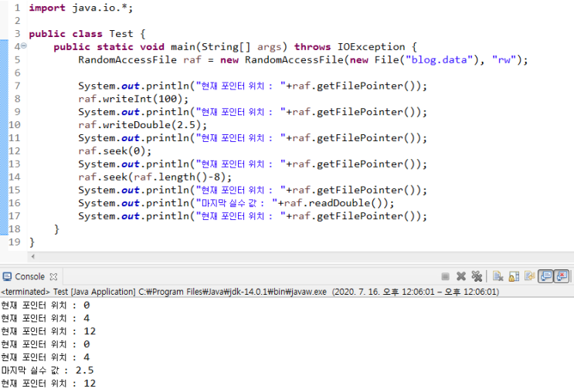The height and width of the screenshot is (392, 574).
Task: Click the Terminate stop square icon
Action: pos(446,276)
